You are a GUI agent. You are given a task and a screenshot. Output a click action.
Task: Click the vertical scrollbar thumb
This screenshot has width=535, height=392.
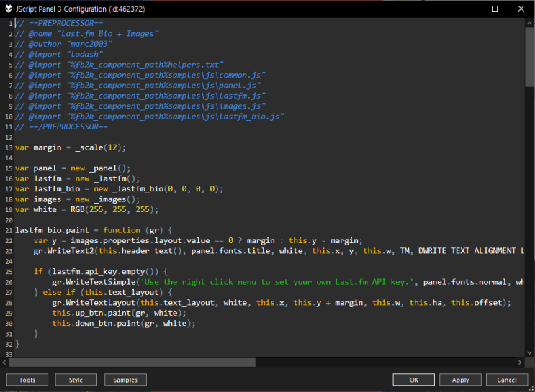pos(529,57)
